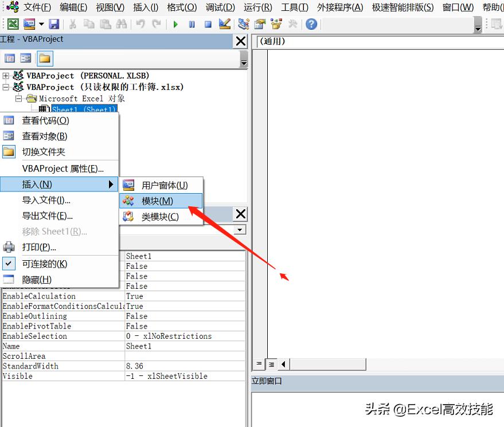Collapse the Microsoft Excel 对象 node

point(19,97)
